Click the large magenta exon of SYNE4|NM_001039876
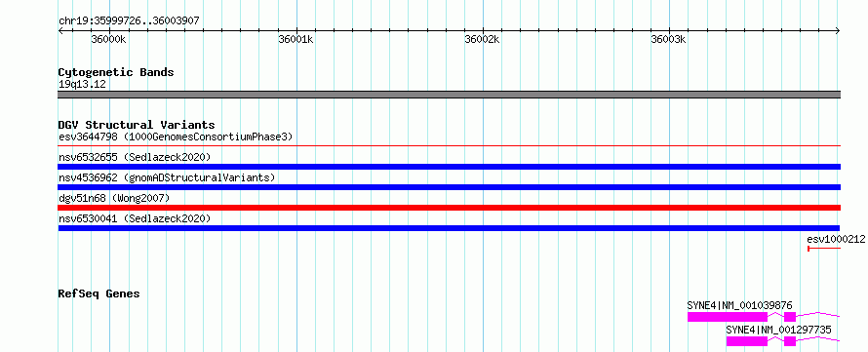868x352 pixels. pyautogui.click(x=728, y=317)
